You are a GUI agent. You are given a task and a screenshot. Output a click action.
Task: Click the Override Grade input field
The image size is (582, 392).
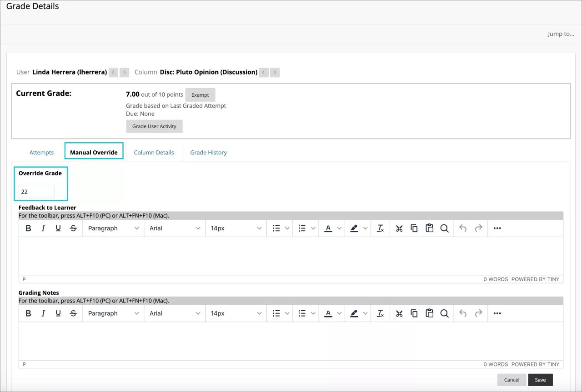point(36,192)
